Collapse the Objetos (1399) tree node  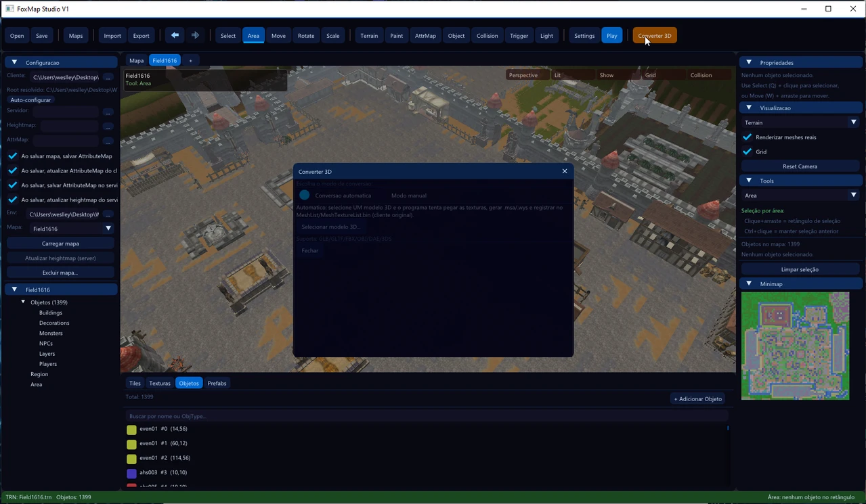click(x=24, y=302)
